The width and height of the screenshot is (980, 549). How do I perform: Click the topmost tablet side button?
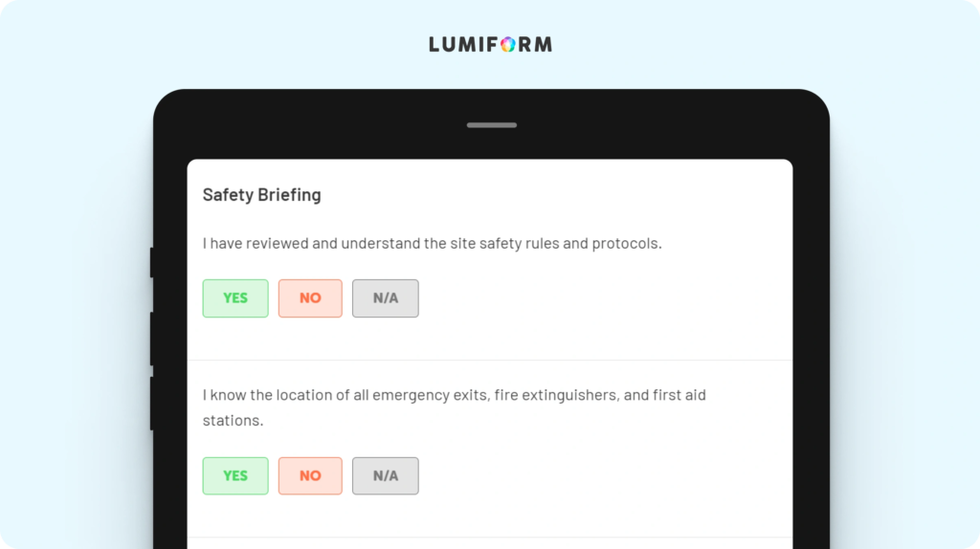click(151, 263)
